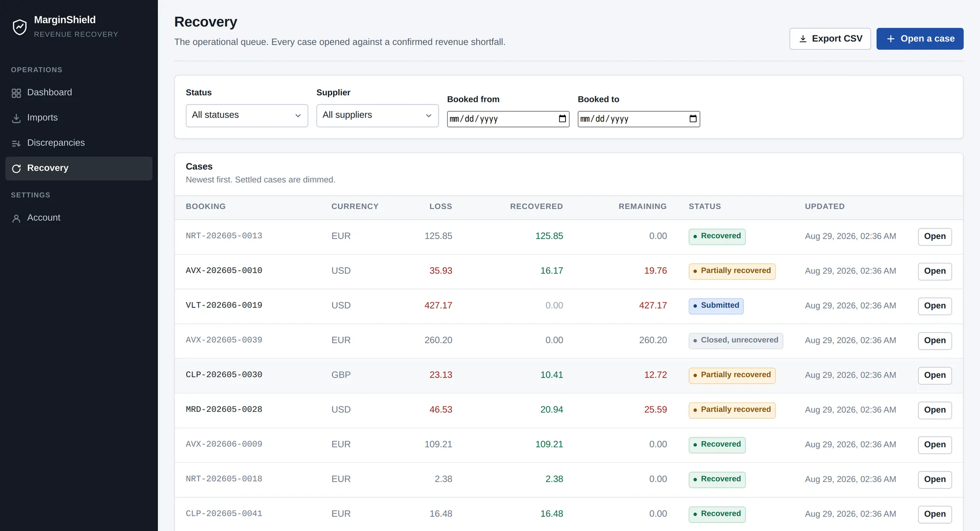The height and width of the screenshot is (531, 980).
Task: Open Account settings
Action: click(79, 218)
